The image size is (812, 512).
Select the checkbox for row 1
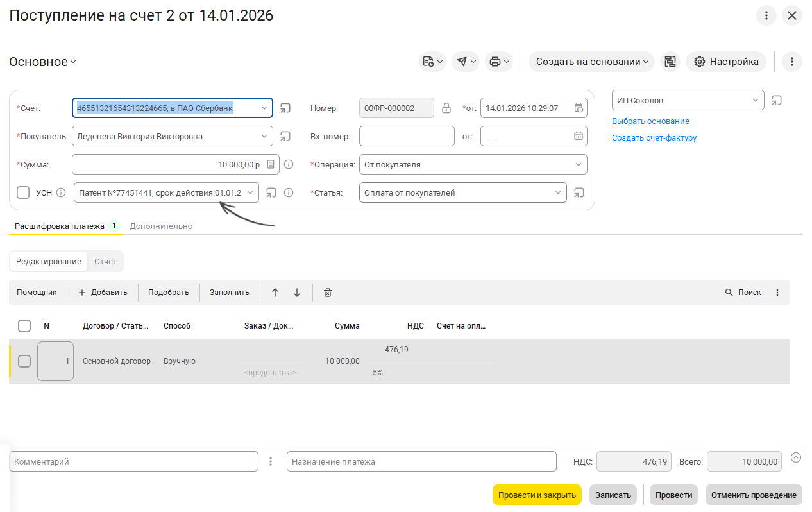24,361
